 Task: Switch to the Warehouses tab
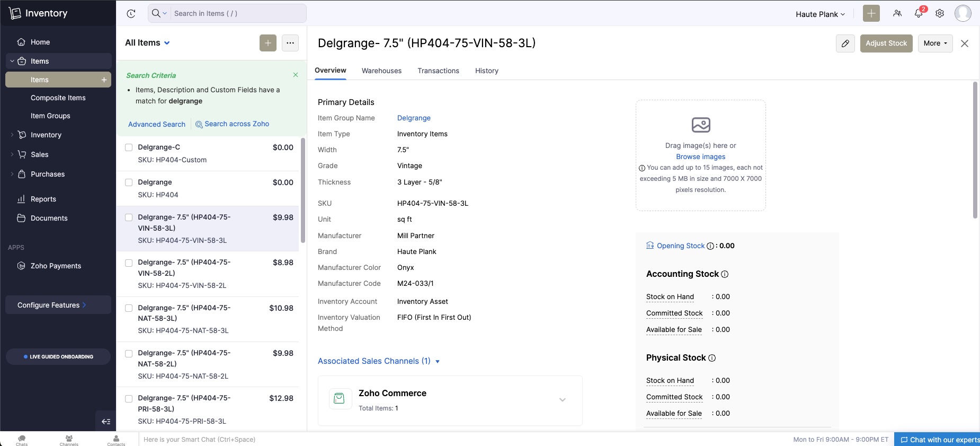tap(381, 71)
